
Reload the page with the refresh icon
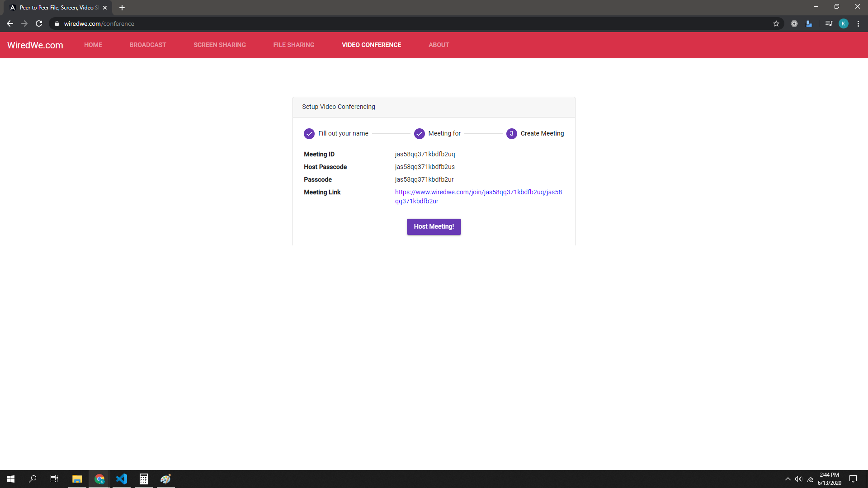pos(39,23)
